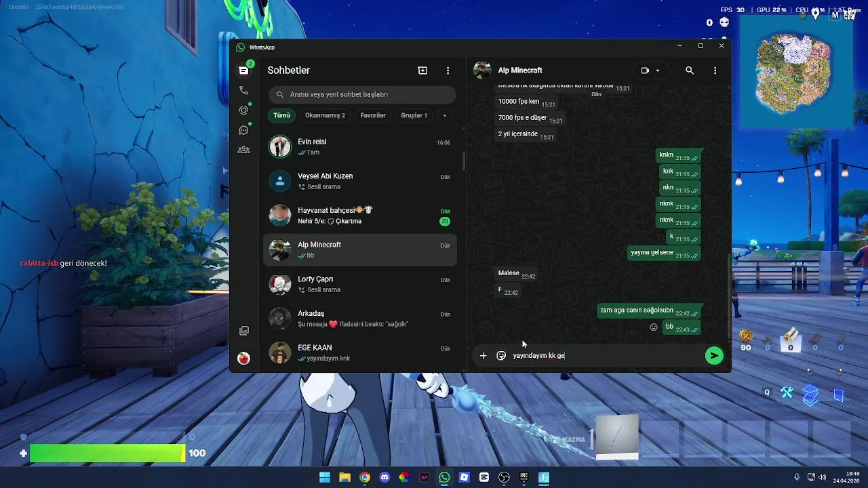This screenshot has width=868, height=488.
Task: Open the Calls tab in the WhatsApp sidebar
Action: click(x=243, y=90)
